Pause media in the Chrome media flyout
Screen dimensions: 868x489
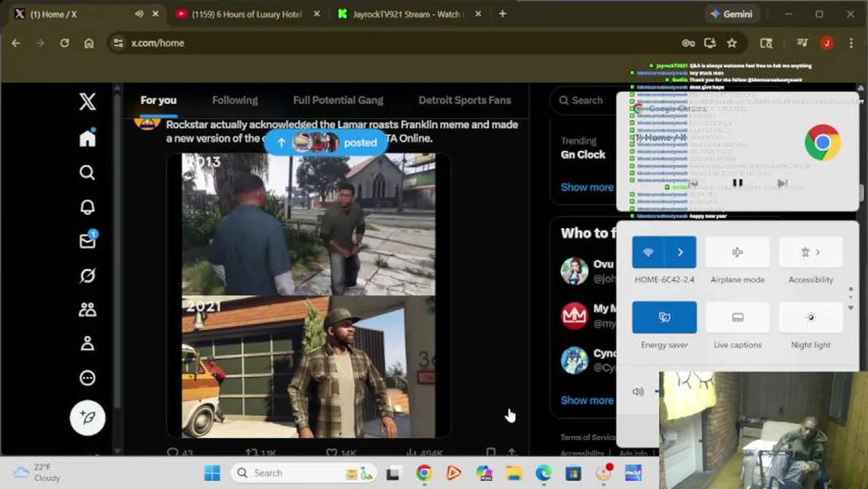(x=738, y=183)
